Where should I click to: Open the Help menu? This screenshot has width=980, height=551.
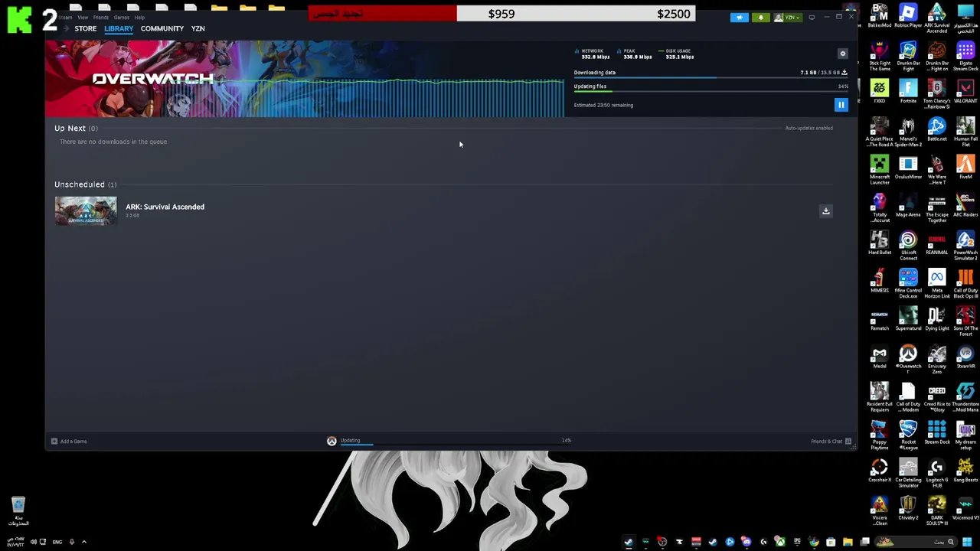[139, 17]
